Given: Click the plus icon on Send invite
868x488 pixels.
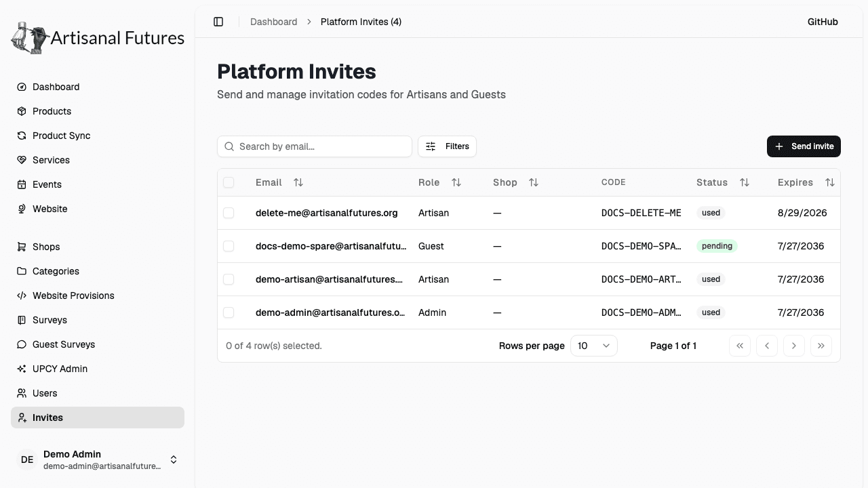Looking at the screenshot, I should 779,146.
